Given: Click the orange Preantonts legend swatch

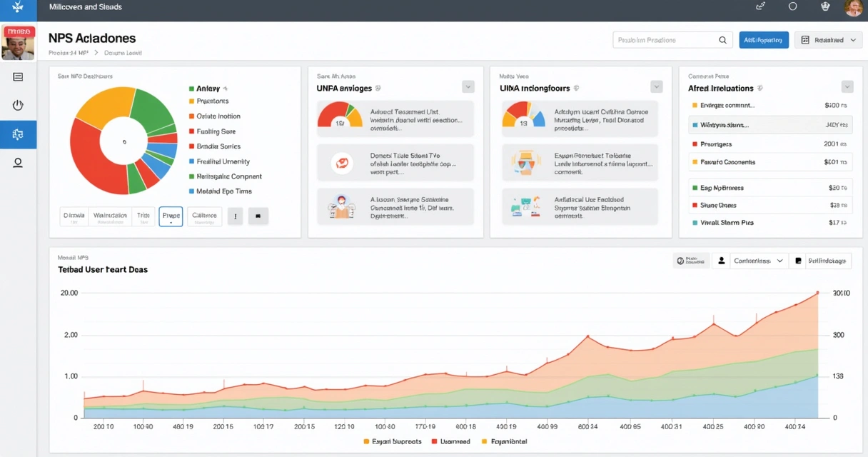Looking at the screenshot, I should [x=191, y=101].
